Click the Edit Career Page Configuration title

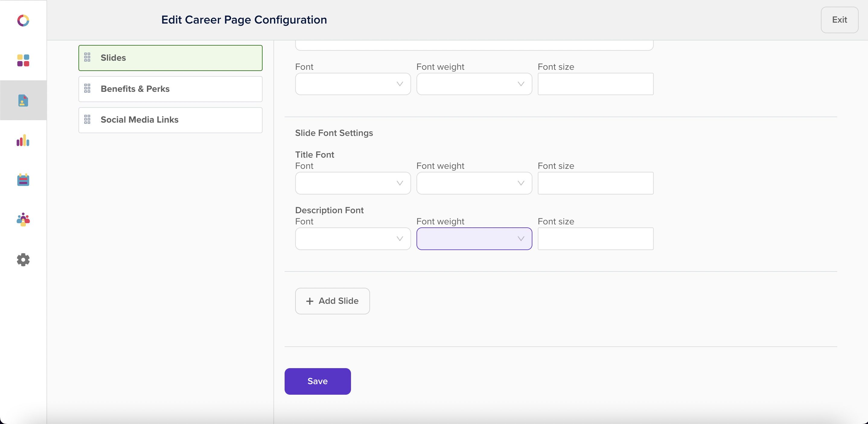[244, 20]
